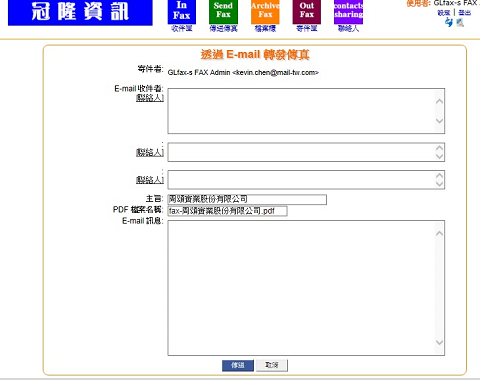Screen dimensions: 480x380
Task: Open the middle 聯絡人 contacts link
Action: pos(150,152)
